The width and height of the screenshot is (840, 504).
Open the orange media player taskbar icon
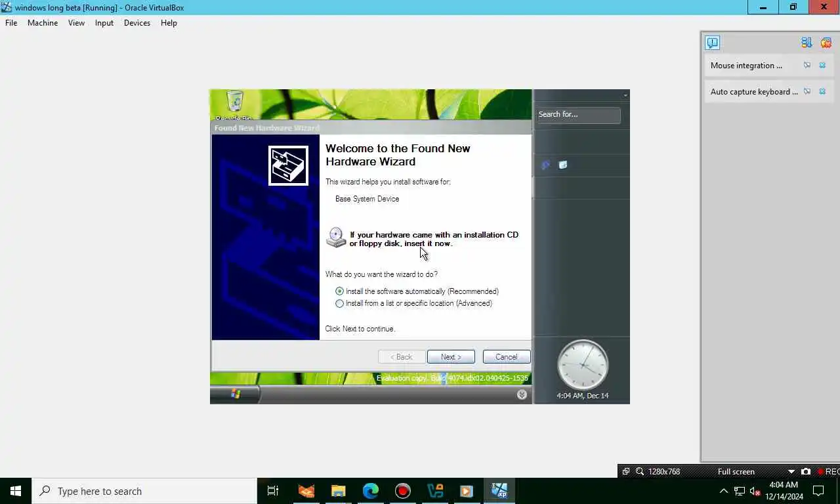tap(467, 491)
